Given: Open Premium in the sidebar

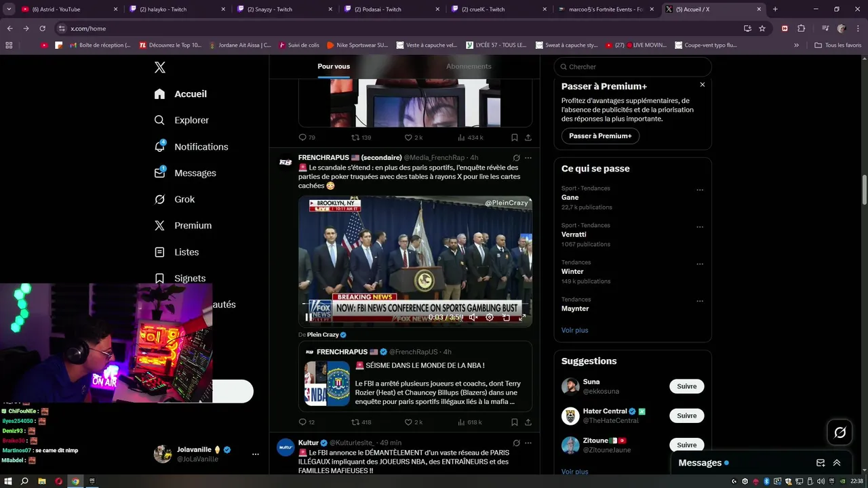Looking at the screenshot, I should tap(183, 226).
